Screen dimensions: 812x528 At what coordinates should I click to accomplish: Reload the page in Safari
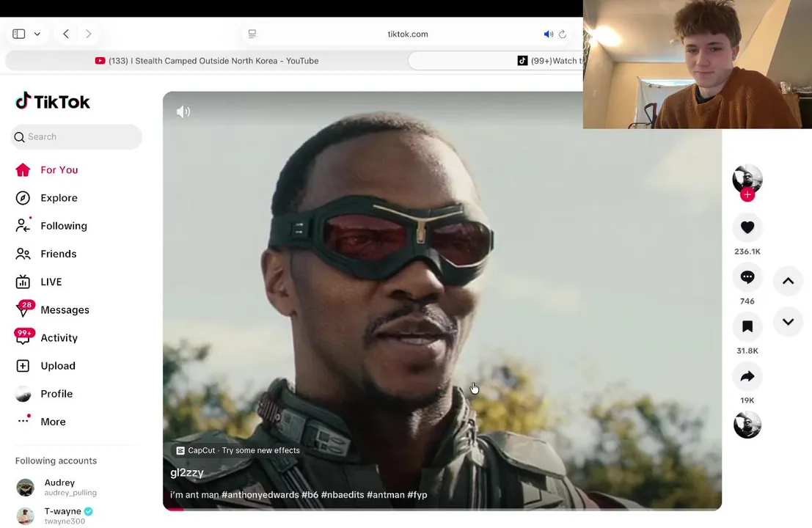tap(563, 34)
